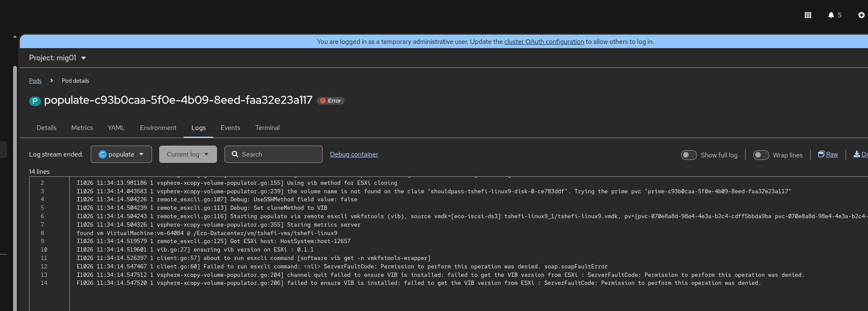The image size is (868, 311).
Task: Open the notifications bell
Action: (831, 15)
